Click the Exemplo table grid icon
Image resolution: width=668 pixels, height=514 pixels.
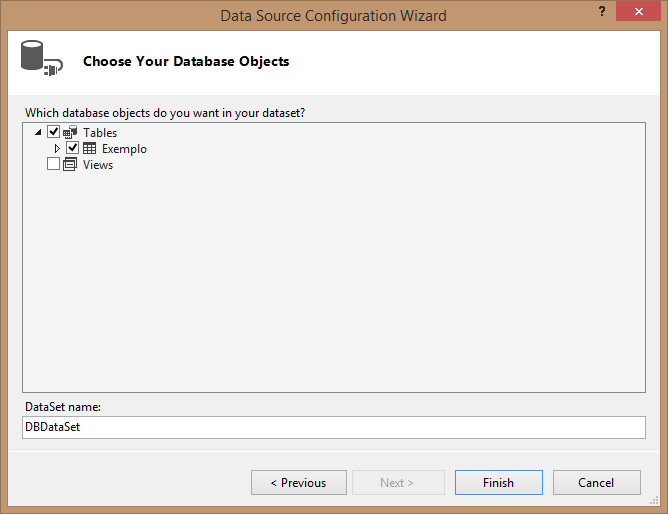pyautogui.click(x=89, y=148)
